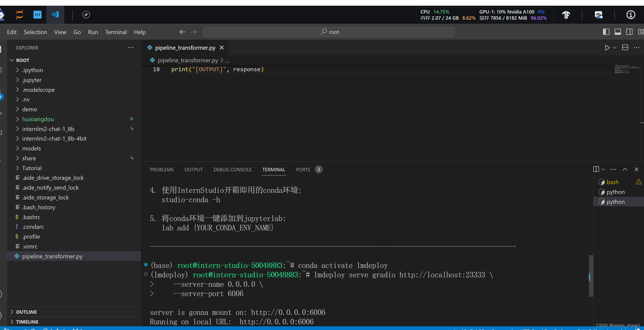The image size is (644, 330).
Task: Select the bash terminal in the list
Action: [613, 182]
